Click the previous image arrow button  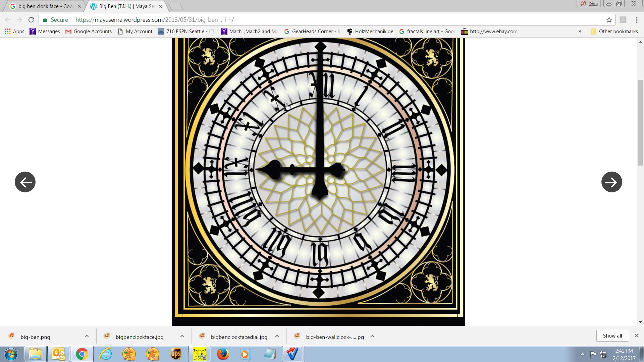click(x=25, y=182)
